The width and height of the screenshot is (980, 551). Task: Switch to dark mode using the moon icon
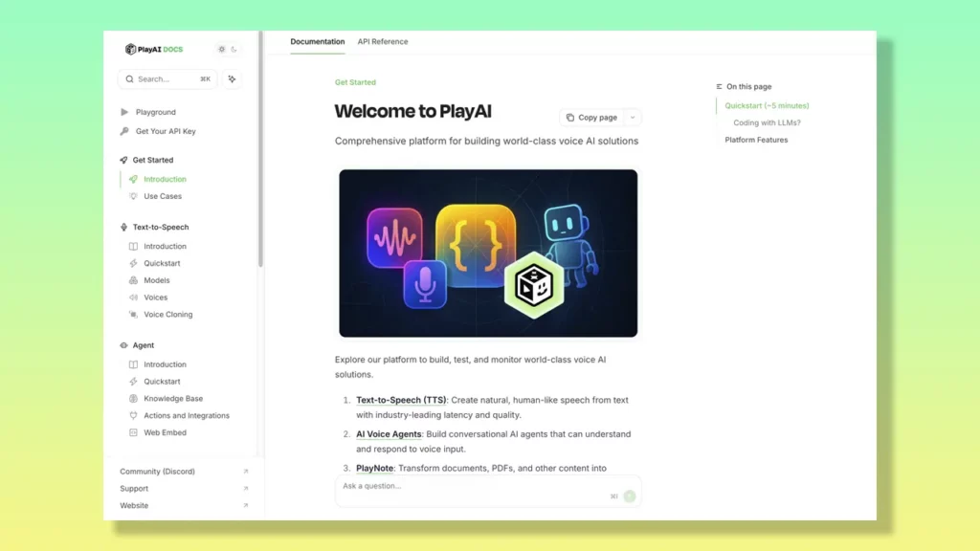pos(234,49)
